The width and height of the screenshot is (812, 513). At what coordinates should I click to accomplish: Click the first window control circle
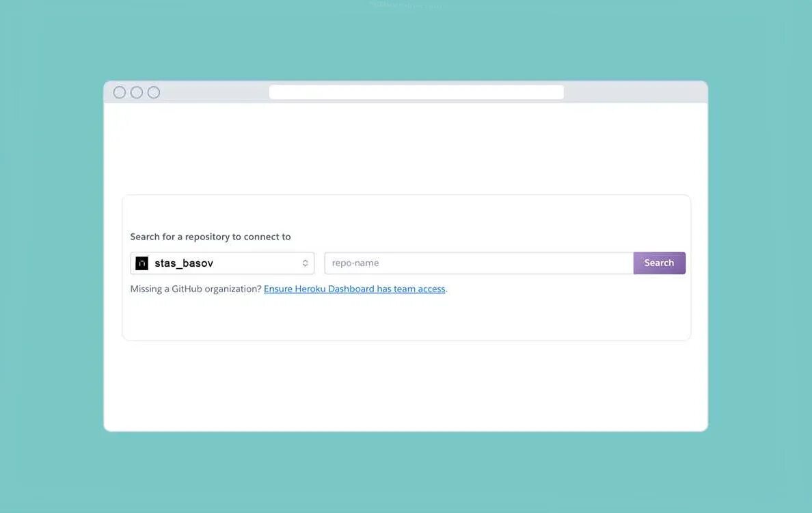coord(120,92)
